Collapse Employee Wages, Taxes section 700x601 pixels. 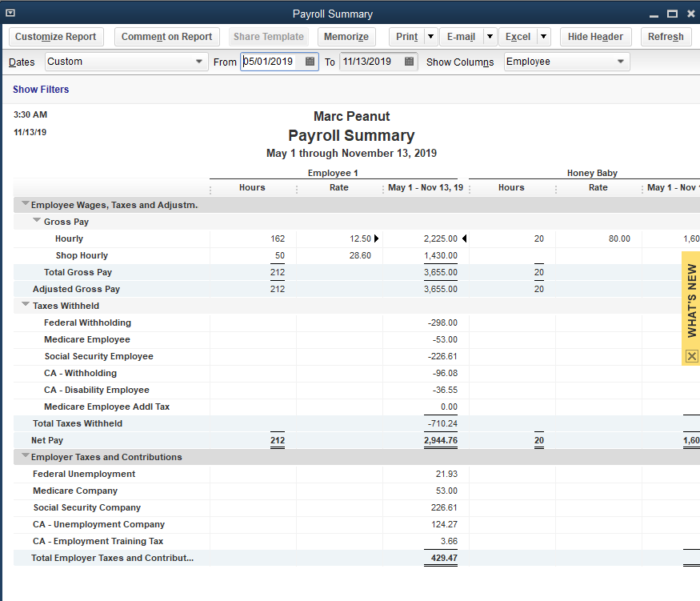(26, 205)
